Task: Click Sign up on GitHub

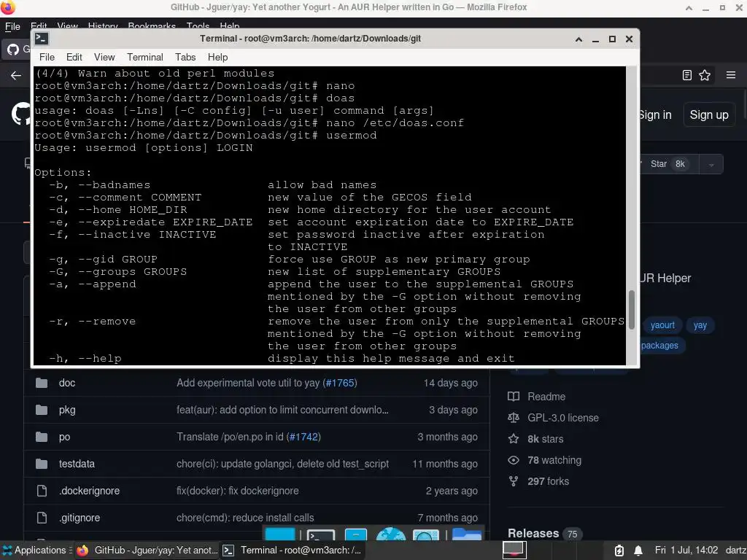Action: point(709,114)
